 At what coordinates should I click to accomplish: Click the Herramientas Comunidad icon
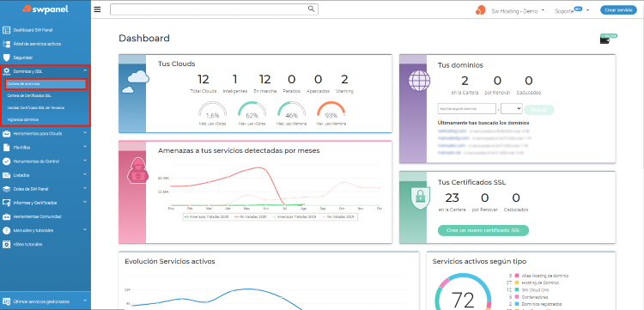point(6,216)
